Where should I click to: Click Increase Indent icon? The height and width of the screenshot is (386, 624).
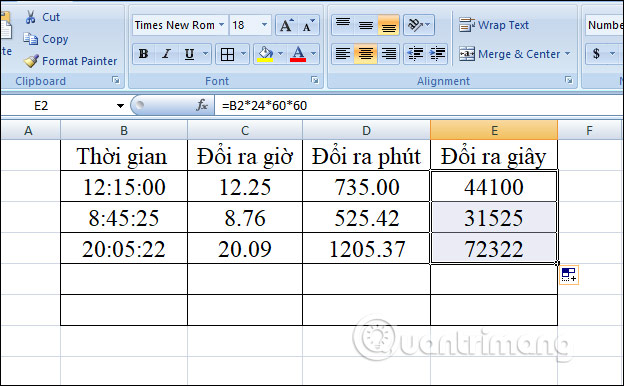click(437, 54)
